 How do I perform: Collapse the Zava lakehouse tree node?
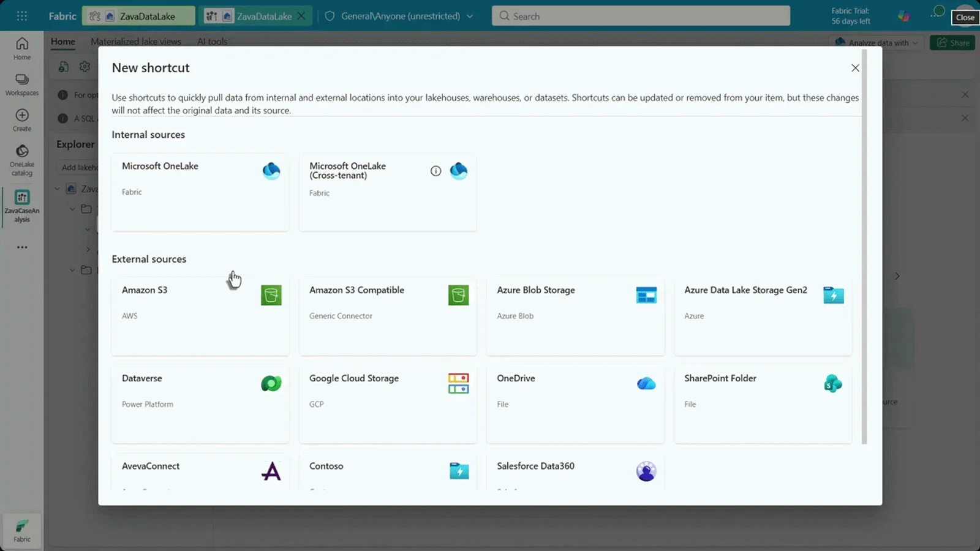[x=57, y=189]
